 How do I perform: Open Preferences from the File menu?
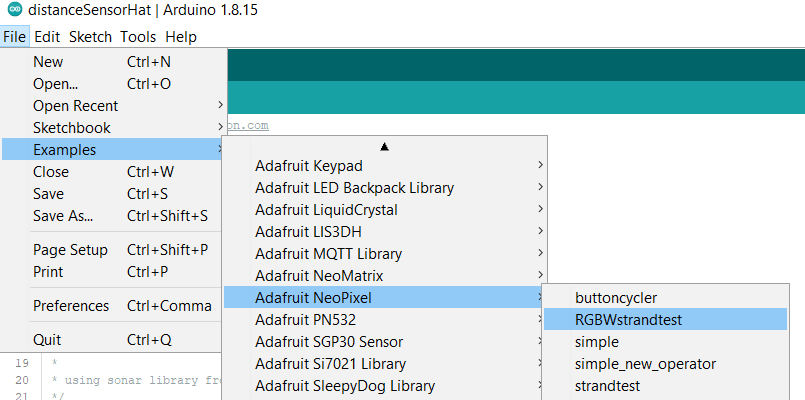coord(112,306)
